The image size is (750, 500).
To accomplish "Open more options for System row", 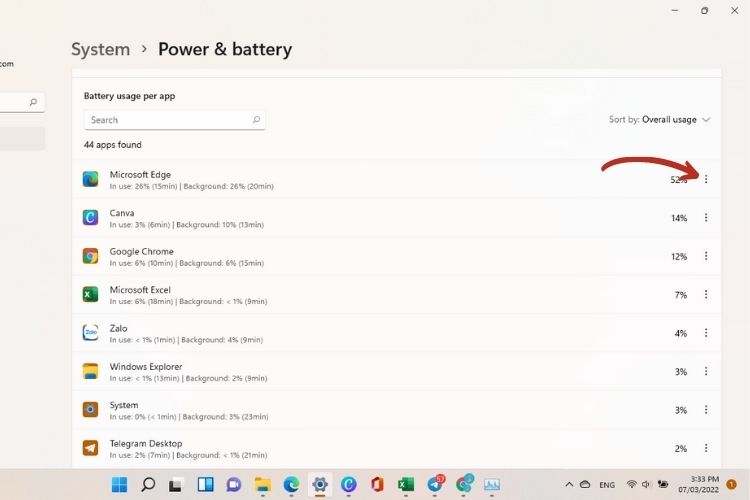I will [x=706, y=410].
